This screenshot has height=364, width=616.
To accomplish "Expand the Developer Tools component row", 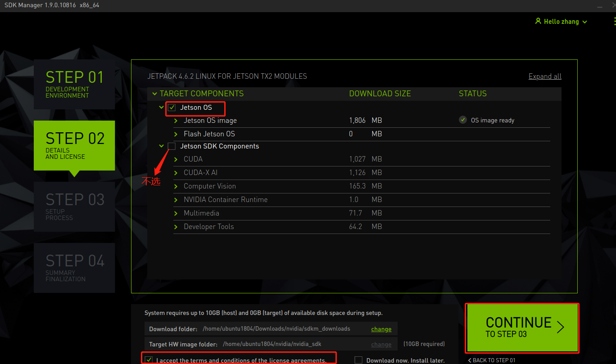I will click(176, 227).
